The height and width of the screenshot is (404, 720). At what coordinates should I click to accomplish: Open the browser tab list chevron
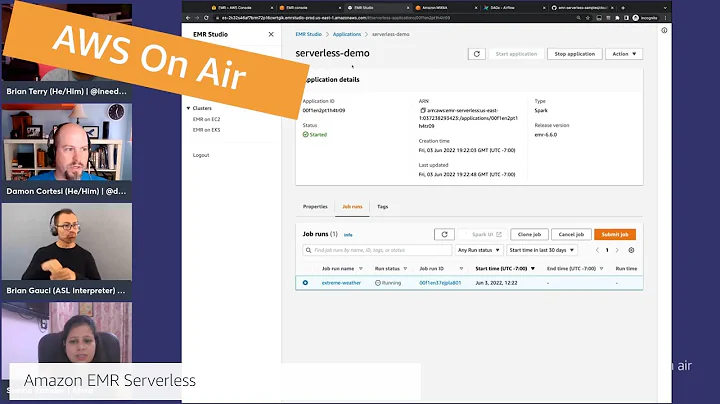pos(665,8)
